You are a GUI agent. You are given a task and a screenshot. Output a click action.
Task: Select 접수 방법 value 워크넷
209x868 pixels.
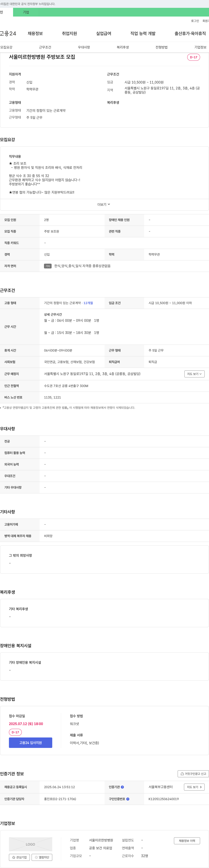[74, 724]
